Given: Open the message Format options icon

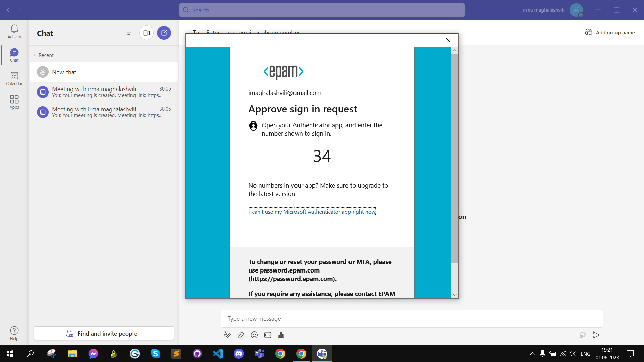Looking at the screenshot, I should pos(227,335).
